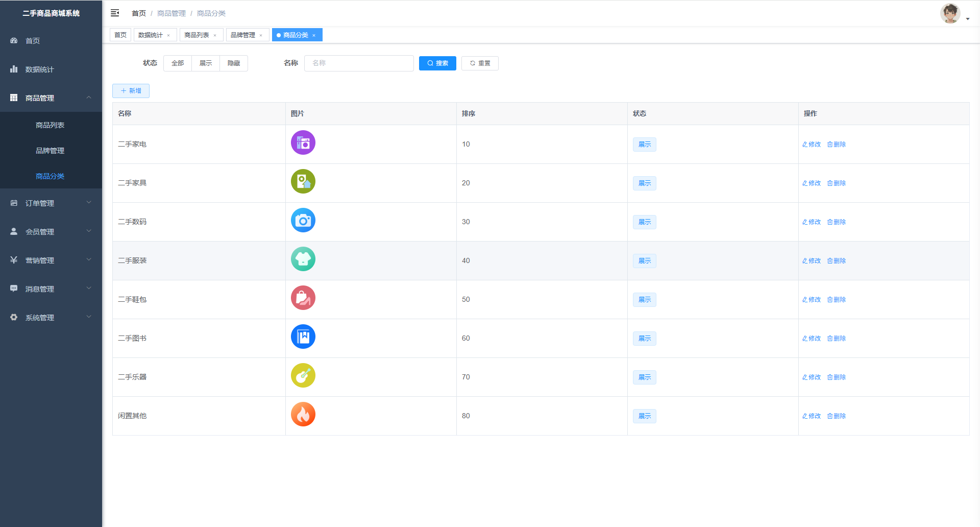Collapse sidebar with the hamburger icon
Screen dimensions: 980x527
tap(115, 13)
